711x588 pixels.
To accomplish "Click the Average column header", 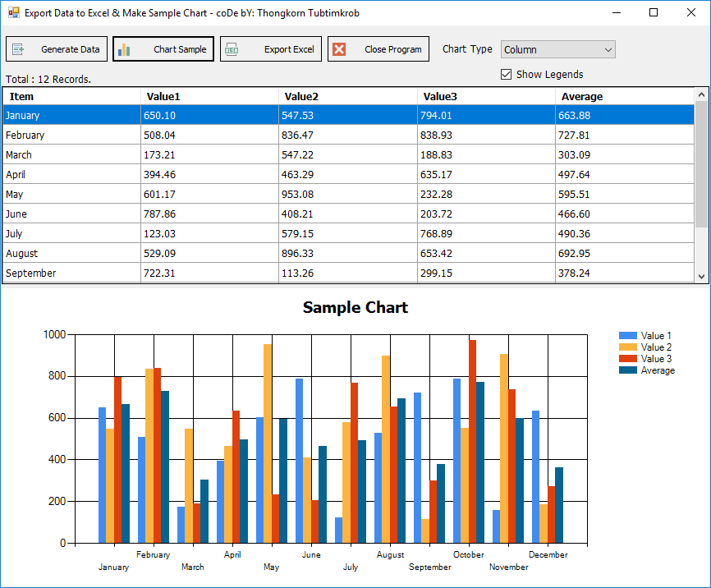I will [x=583, y=96].
